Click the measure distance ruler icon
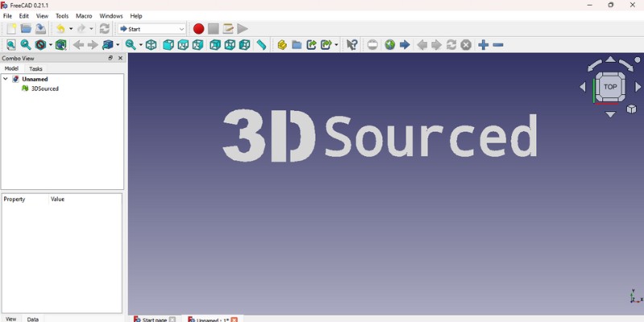The image size is (644, 322). [x=262, y=45]
